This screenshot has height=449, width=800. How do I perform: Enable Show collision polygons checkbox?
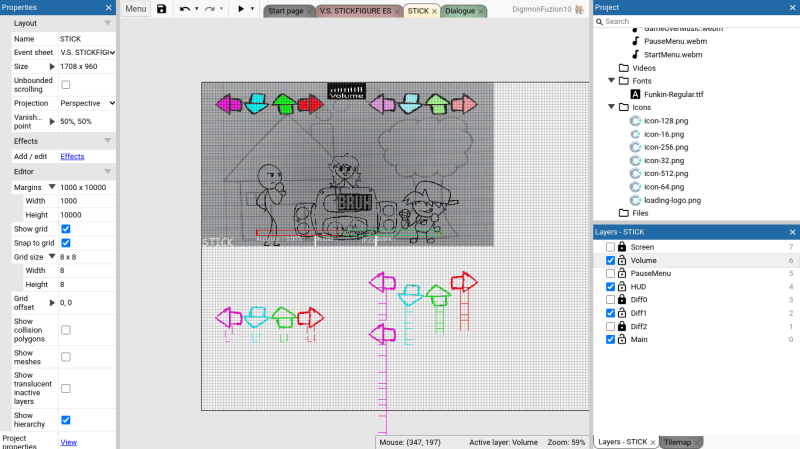(66, 330)
